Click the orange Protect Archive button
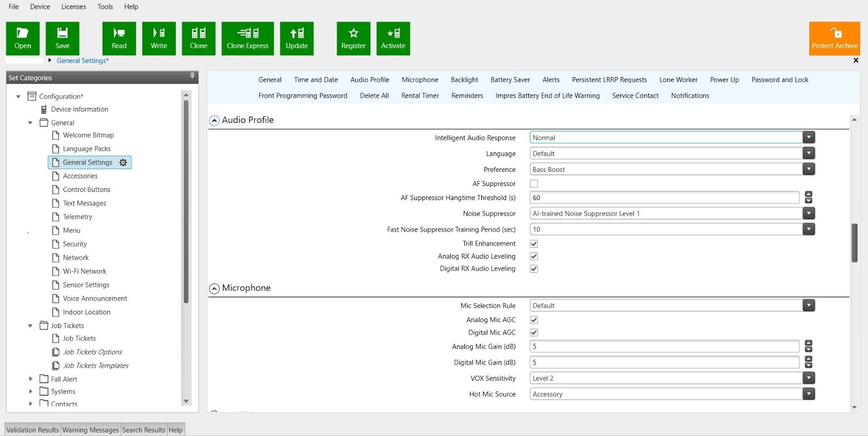Image resolution: width=868 pixels, height=436 pixels. [x=834, y=39]
